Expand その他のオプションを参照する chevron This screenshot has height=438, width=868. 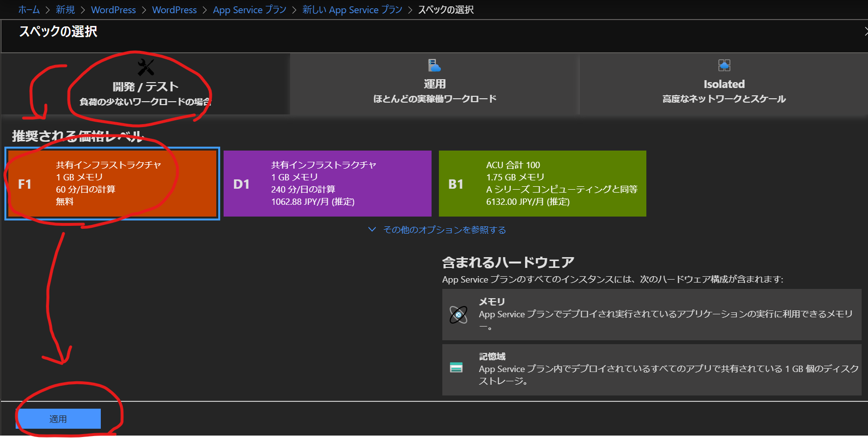pos(372,229)
